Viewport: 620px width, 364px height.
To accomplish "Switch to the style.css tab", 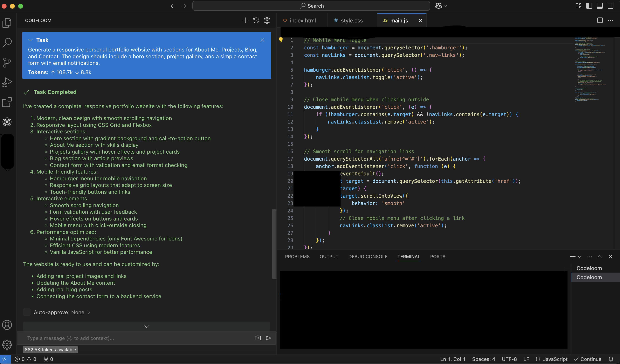I will pos(351,20).
